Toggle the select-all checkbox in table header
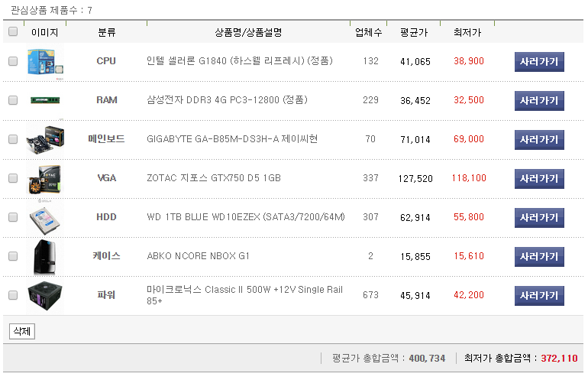Screen dimensions: 588x380 (13, 32)
